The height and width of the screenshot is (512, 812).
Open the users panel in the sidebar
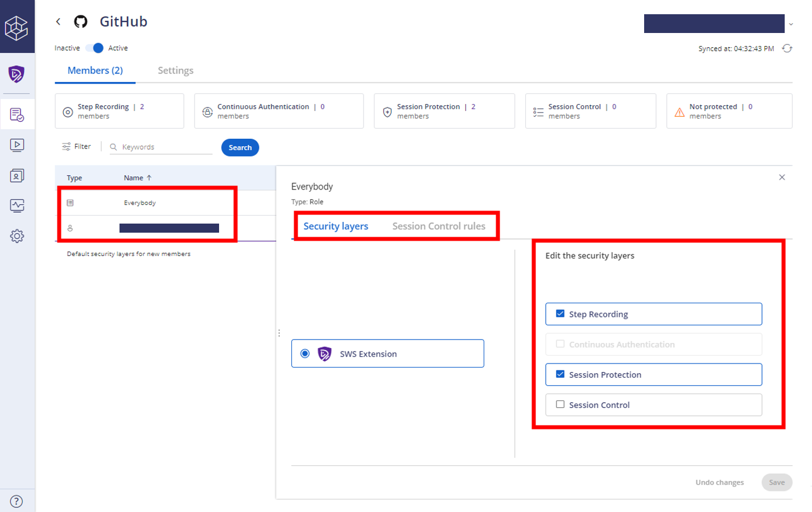pos(17,176)
